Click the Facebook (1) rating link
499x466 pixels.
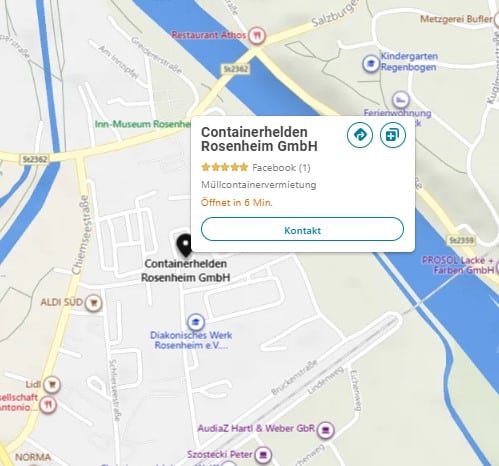[281, 167]
